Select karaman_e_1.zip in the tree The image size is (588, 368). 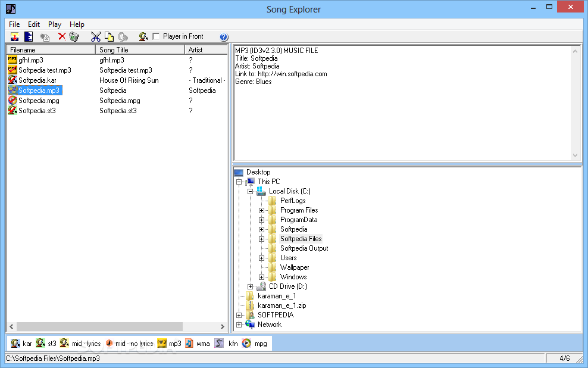point(282,305)
